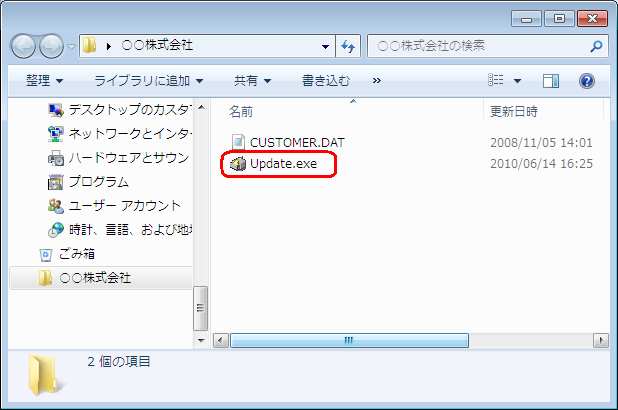618x410 pixels.
Task: Click the navigation pane vertical scrollbar thumb
Action: pyautogui.click(x=201, y=308)
